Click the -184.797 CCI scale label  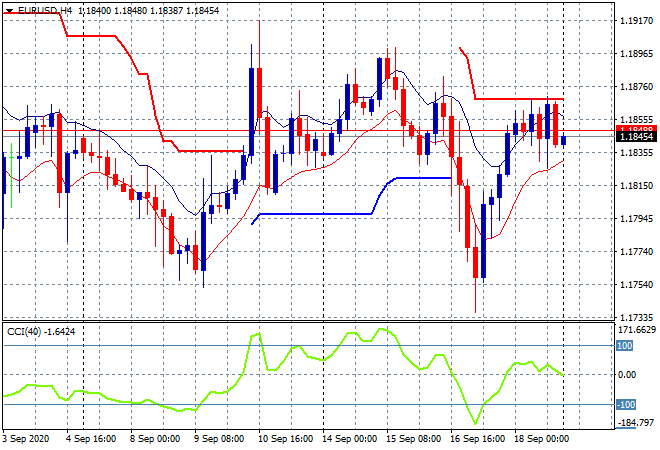(634, 423)
